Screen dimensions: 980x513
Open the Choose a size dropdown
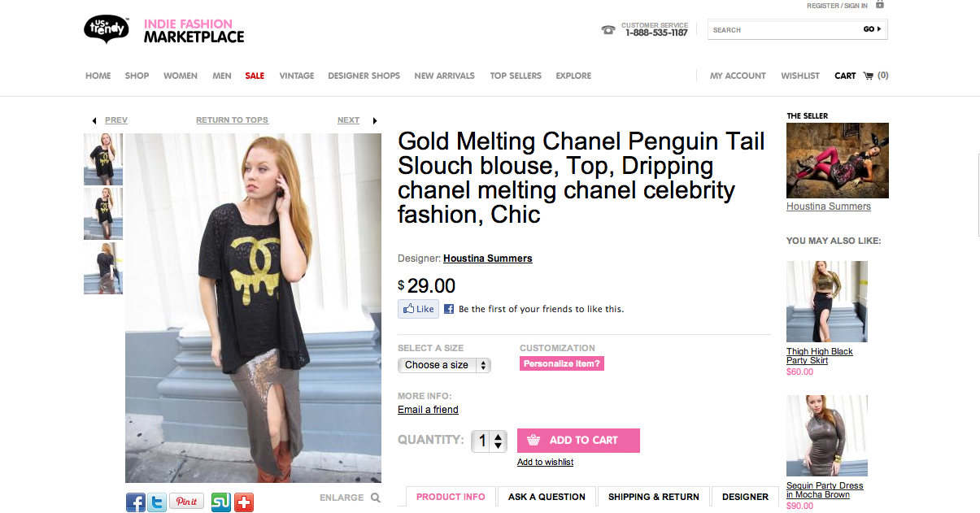[444, 365]
